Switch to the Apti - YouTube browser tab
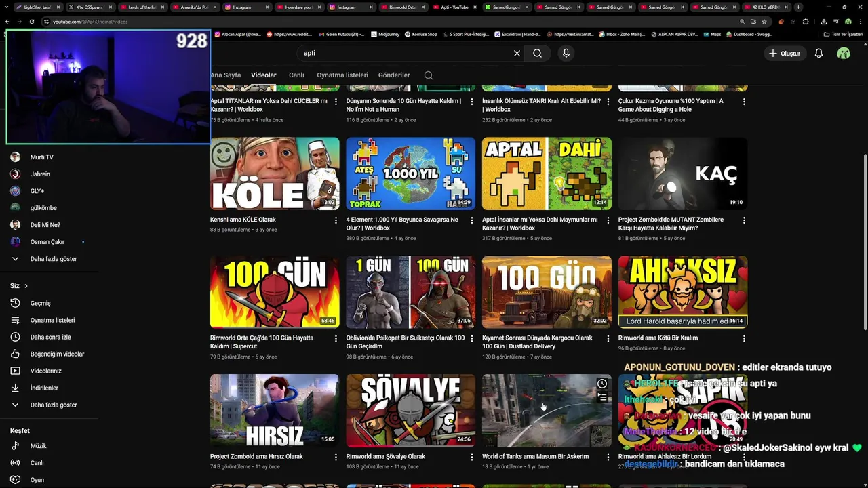The height and width of the screenshot is (488, 868). click(455, 7)
